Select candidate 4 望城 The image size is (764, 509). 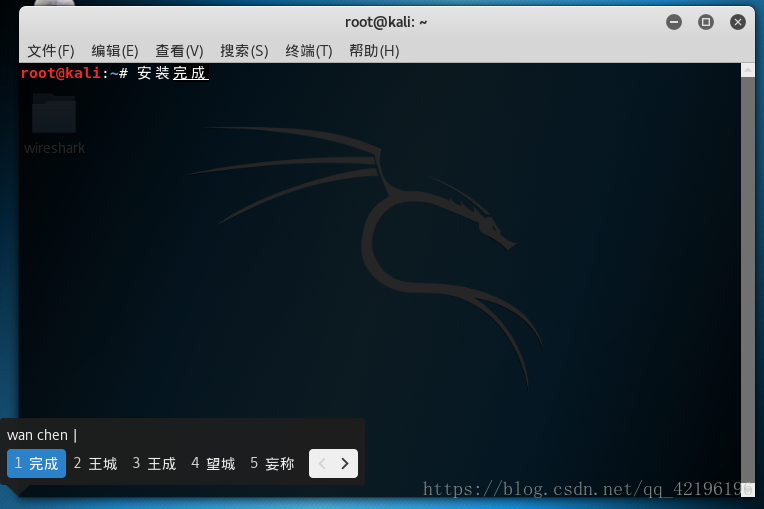(x=213, y=463)
